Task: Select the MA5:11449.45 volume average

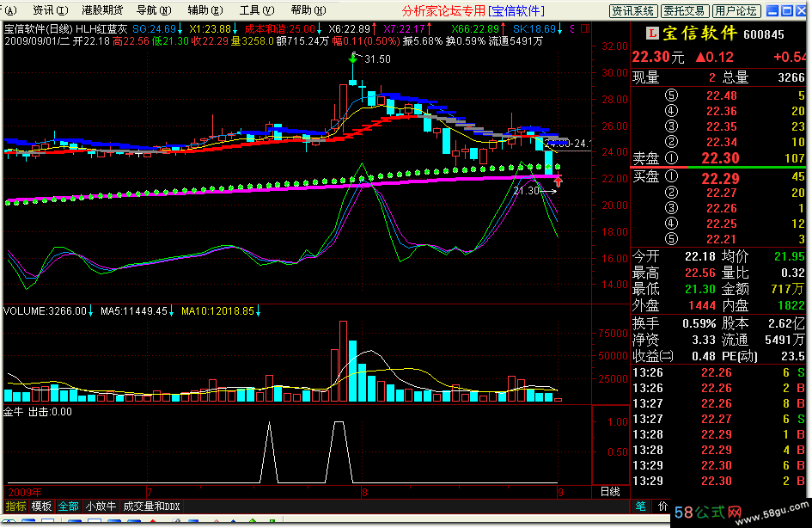Action: pyautogui.click(x=133, y=311)
